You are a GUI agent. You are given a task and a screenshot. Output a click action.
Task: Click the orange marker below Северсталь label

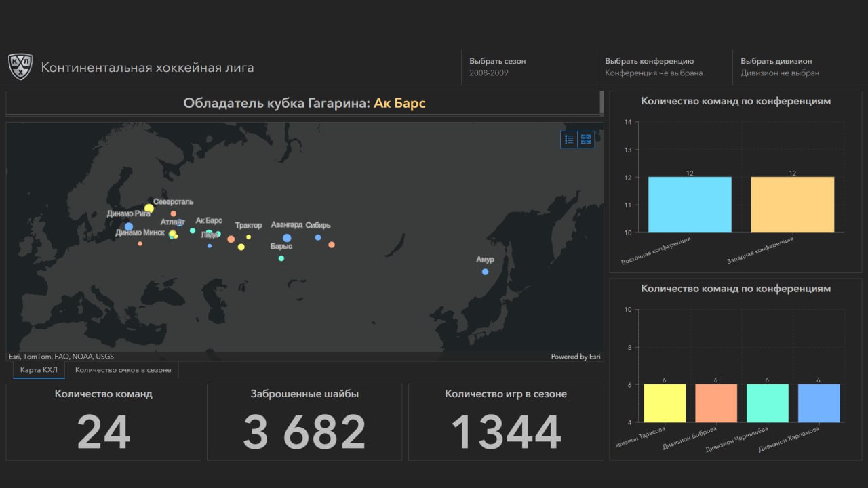tap(174, 213)
